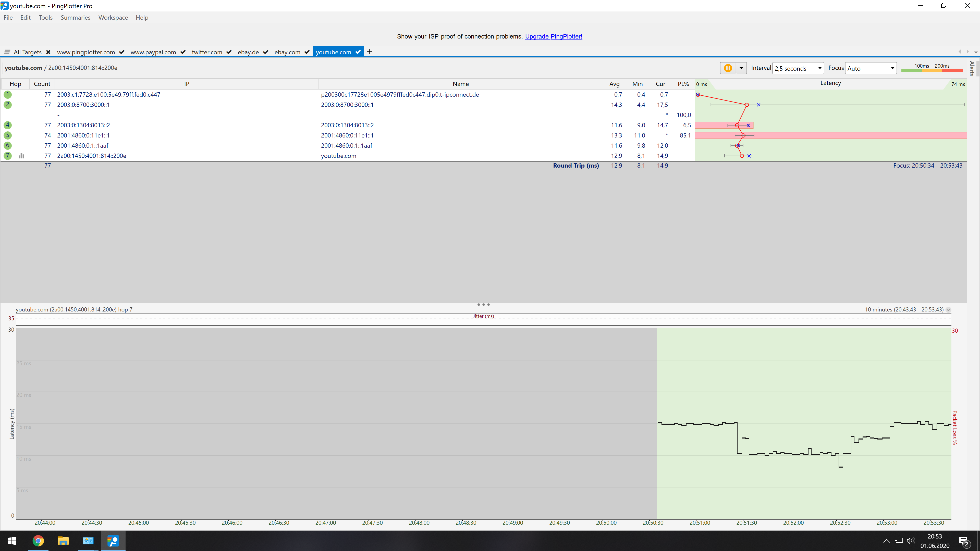Switch to the ebay.com tab
The height and width of the screenshot is (551, 980).
coord(287,52)
